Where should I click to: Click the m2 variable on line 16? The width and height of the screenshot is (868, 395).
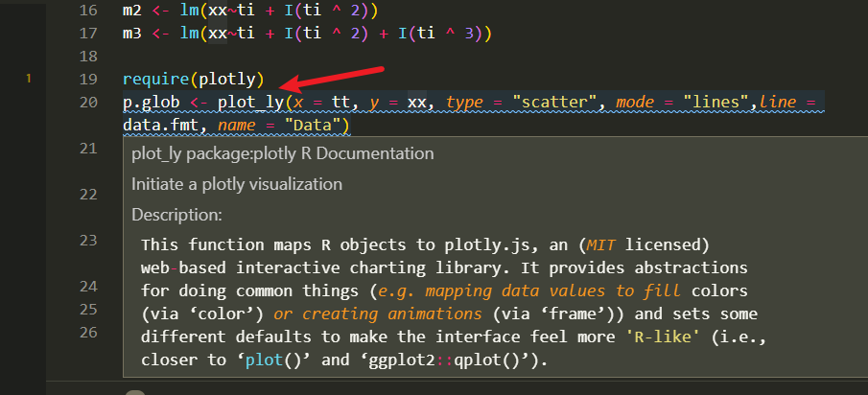pos(131,10)
